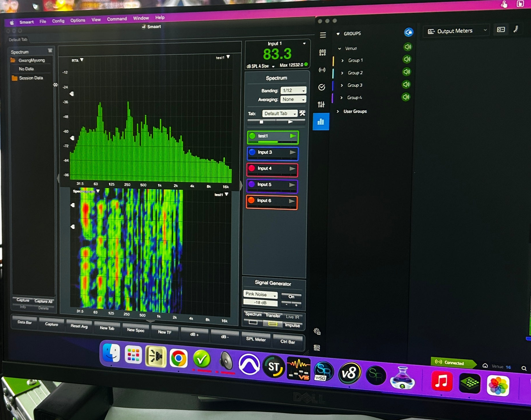
Task: Open the Banding 1/12 dropdown
Action: (x=293, y=90)
